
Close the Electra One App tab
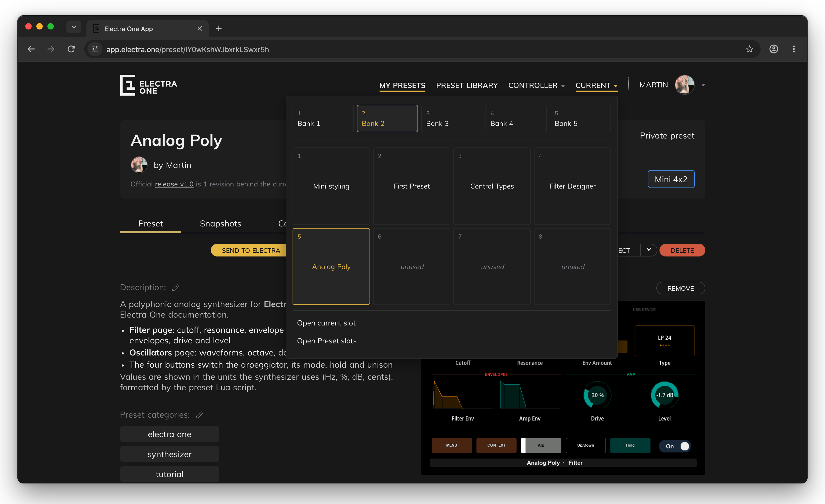200,29
